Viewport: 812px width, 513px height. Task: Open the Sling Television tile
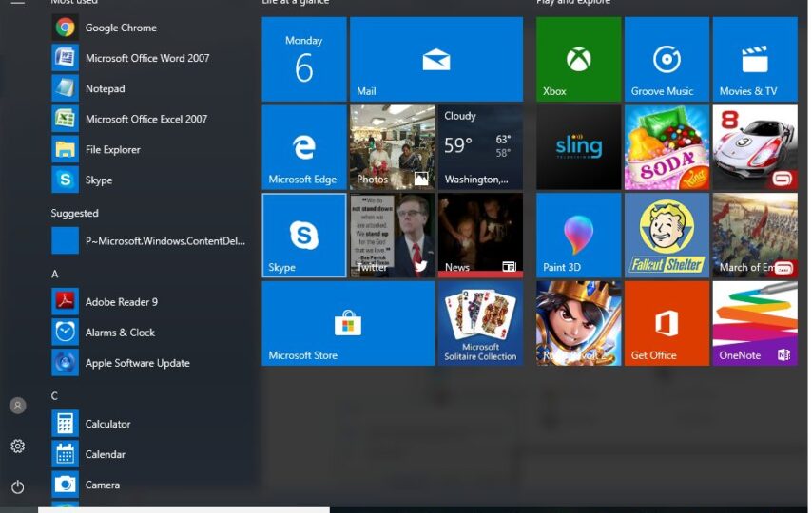(x=578, y=147)
